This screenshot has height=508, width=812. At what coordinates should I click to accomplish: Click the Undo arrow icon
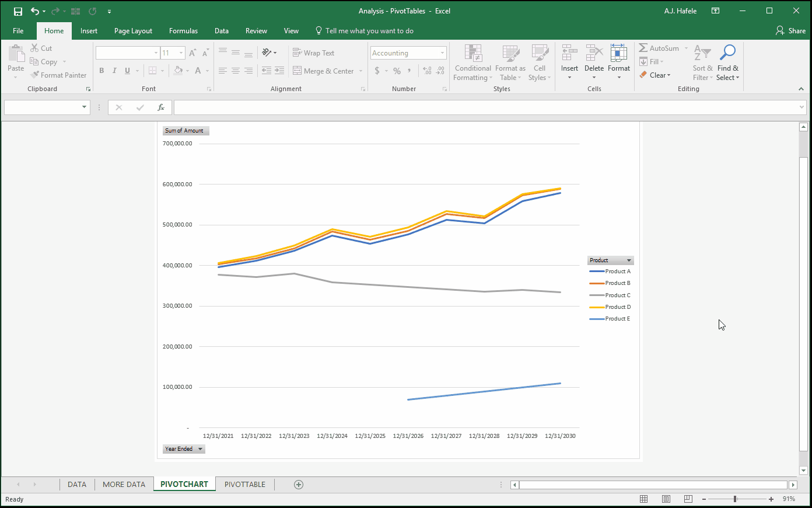click(x=35, y=11)
